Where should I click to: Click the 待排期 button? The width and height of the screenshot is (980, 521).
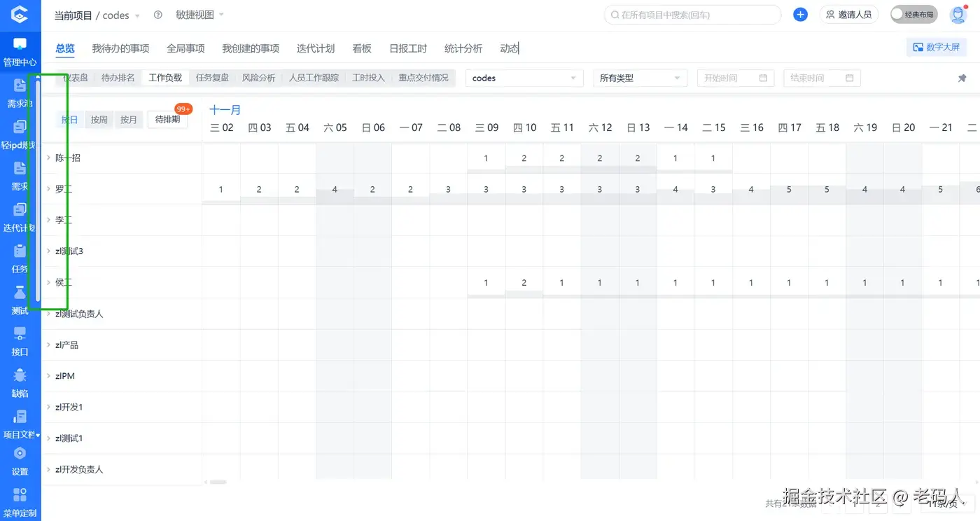168,120
